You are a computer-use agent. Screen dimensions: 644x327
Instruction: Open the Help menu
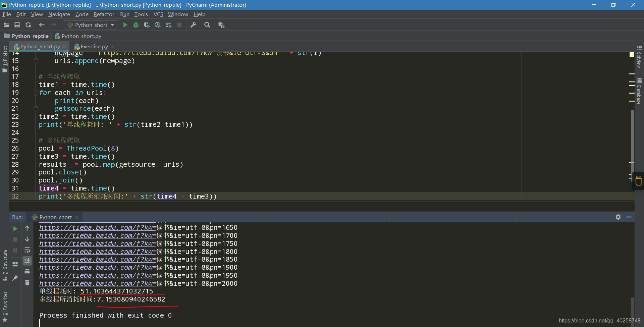[200, 14]
